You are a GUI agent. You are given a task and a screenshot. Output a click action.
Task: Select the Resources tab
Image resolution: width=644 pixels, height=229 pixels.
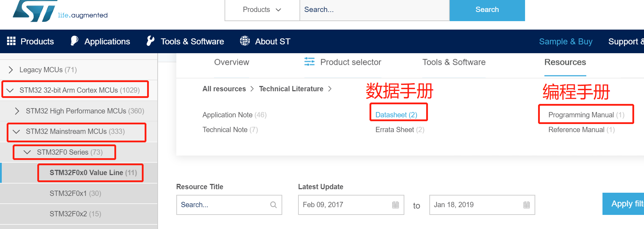[x=565, y=62]
